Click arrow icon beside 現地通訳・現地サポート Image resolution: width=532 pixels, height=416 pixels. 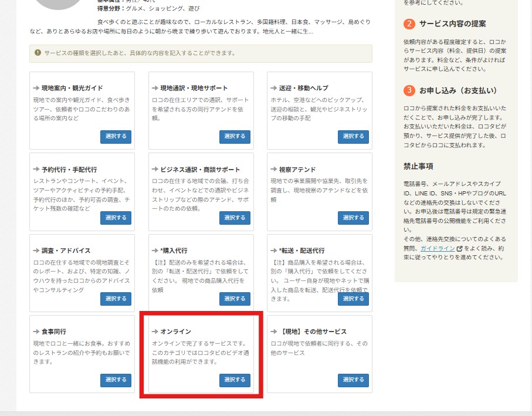(x=155, y=88)
